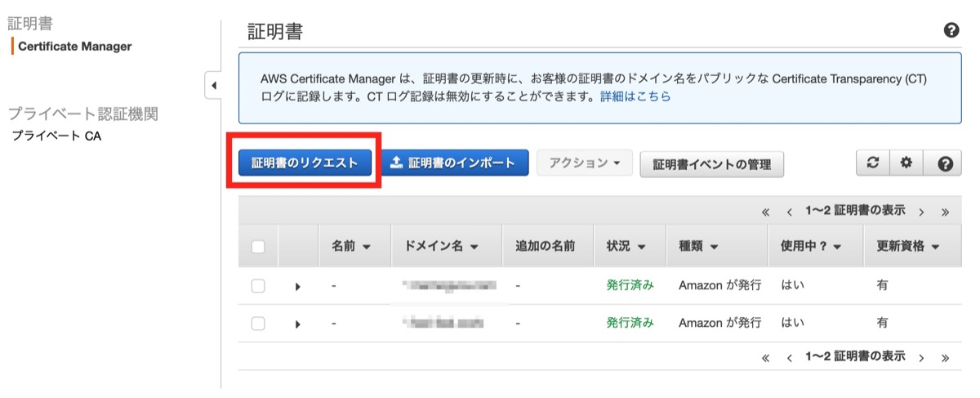Click はい value in second row
Image resolution: width=980 pixels, height=398 pixels.
(792, 323)
